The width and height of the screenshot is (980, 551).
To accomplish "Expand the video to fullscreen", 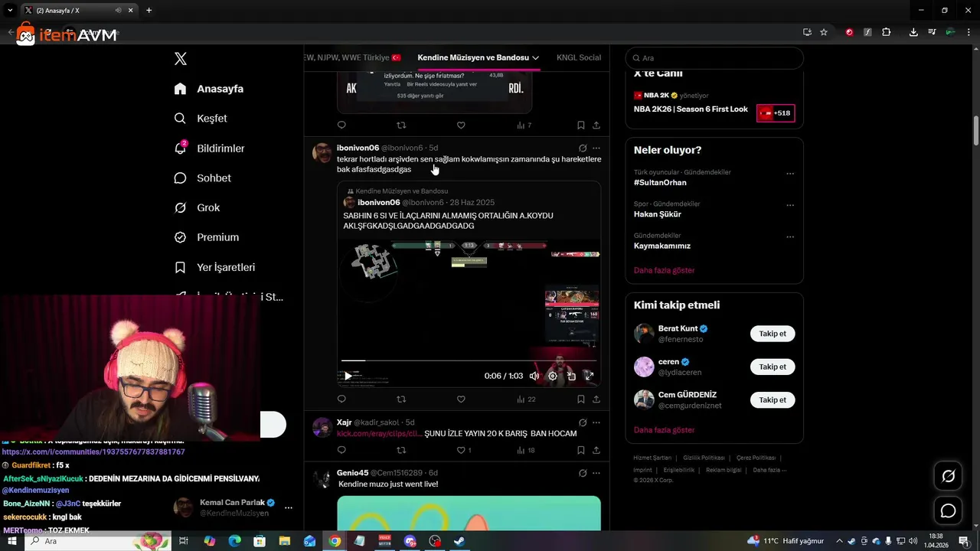I will pos(589,376).
